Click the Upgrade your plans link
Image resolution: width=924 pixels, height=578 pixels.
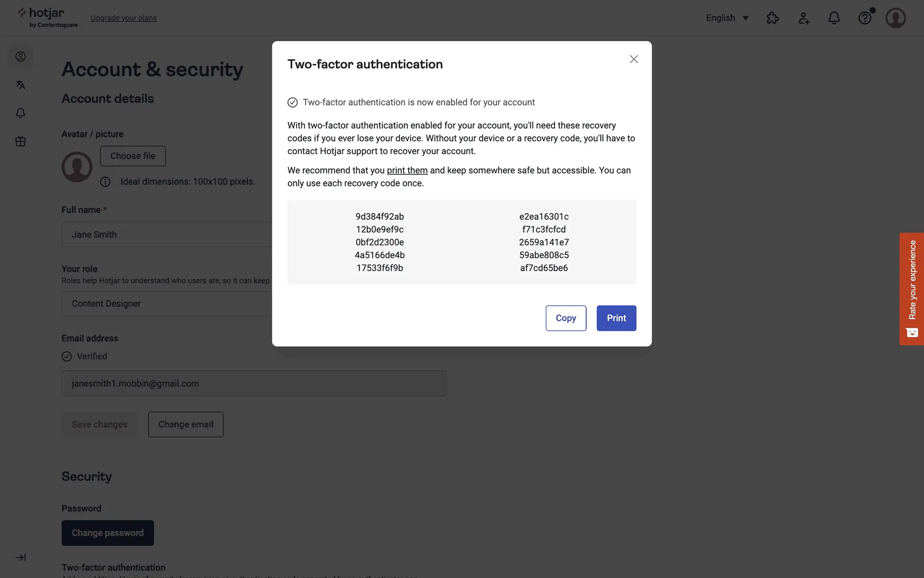[124, 18]
